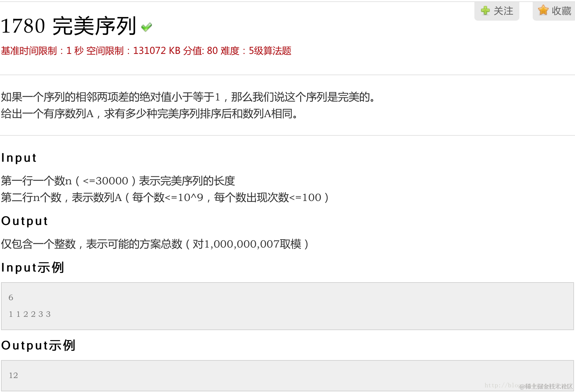Click the line describing n <= 30000

[x=118, y=181]
